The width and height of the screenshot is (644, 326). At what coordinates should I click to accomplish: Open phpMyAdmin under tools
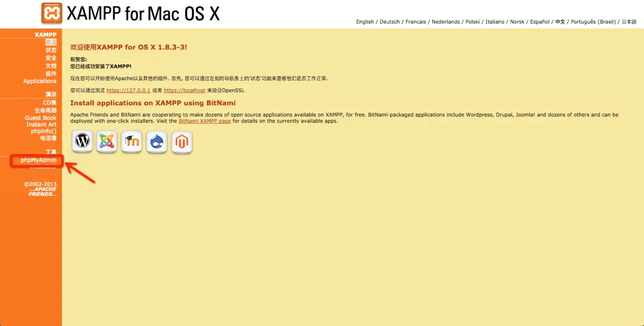[38, 160]
